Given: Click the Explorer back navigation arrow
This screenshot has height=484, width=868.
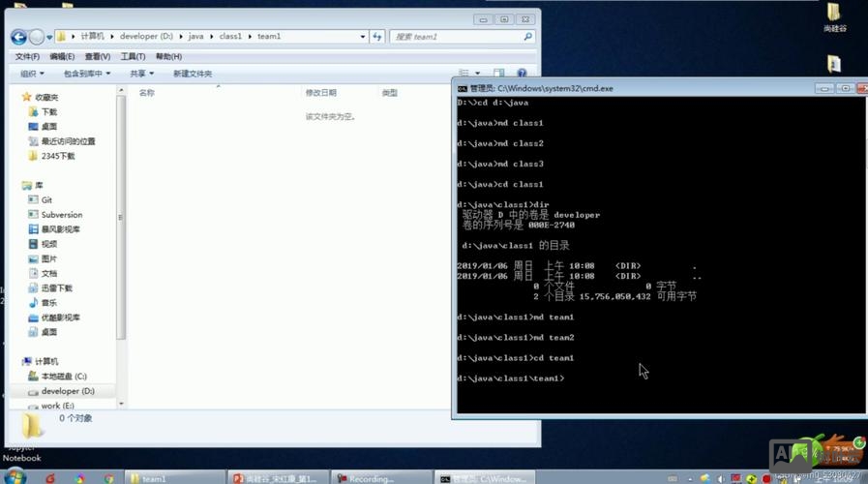Looking at the screenshot, I should (18, 37).
